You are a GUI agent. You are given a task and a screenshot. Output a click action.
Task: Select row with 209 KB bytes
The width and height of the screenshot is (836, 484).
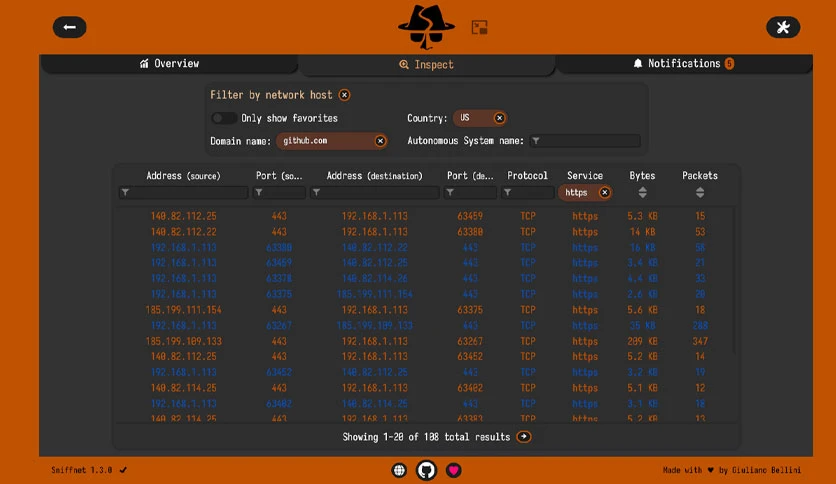pos(427,341)
